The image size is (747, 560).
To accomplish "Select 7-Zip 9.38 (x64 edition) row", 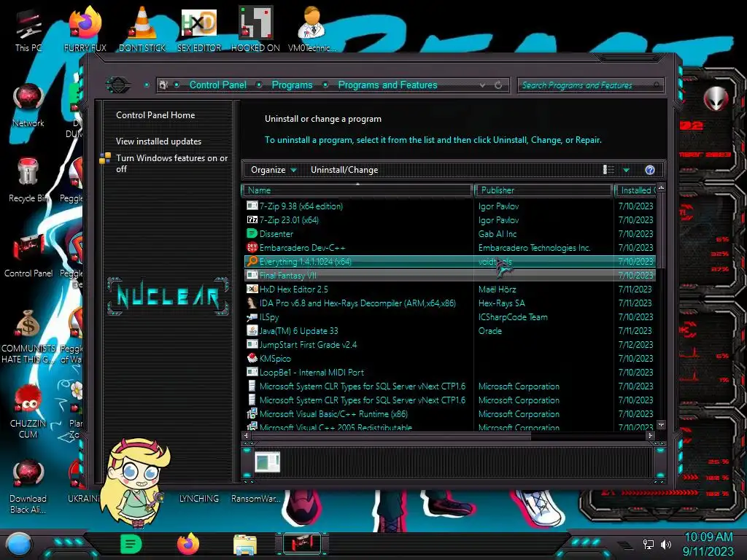I will click(449, 206).
